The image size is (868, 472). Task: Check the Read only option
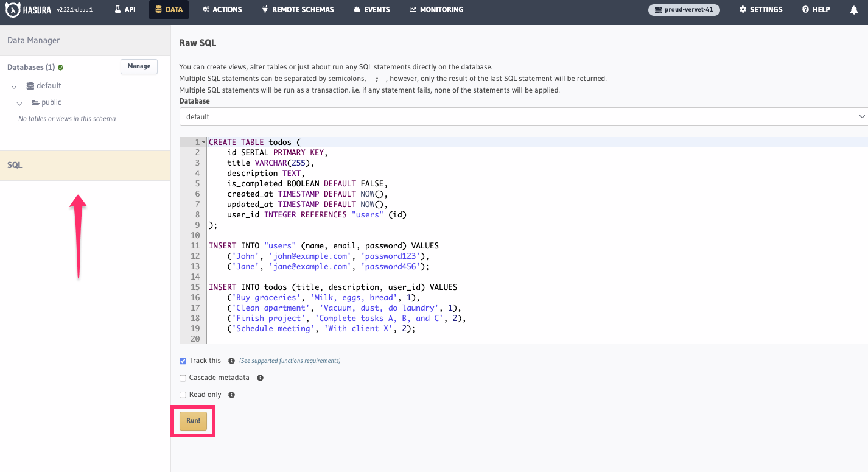(183, 395)
